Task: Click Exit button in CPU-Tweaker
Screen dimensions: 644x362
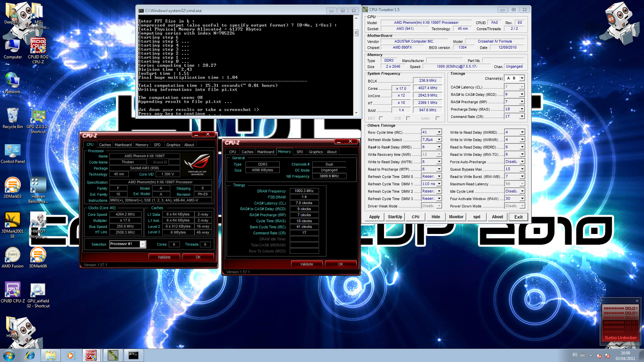Action: tap(518, 217)
